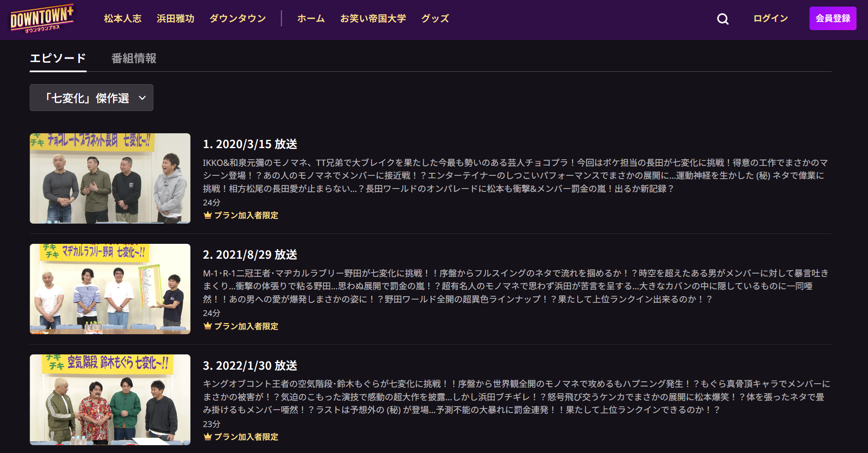Viewport: 868px width, 453px height.
Task: Open thumbnail of チョコレートプラネット長田 episode
Action: tap(110, 178)
